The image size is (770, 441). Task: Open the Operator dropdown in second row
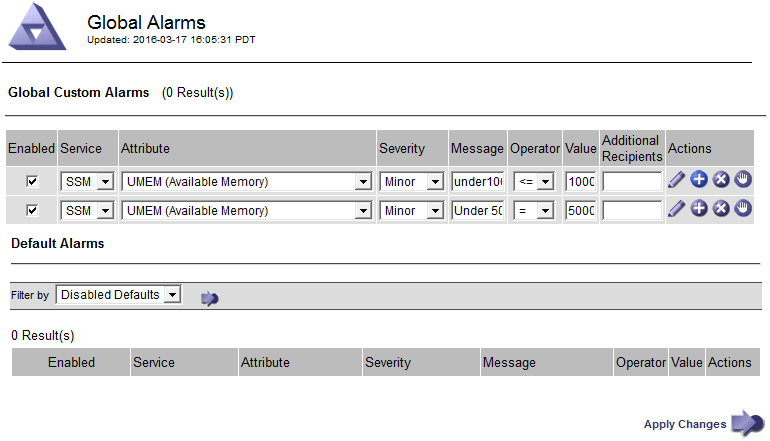click(545, 211)
